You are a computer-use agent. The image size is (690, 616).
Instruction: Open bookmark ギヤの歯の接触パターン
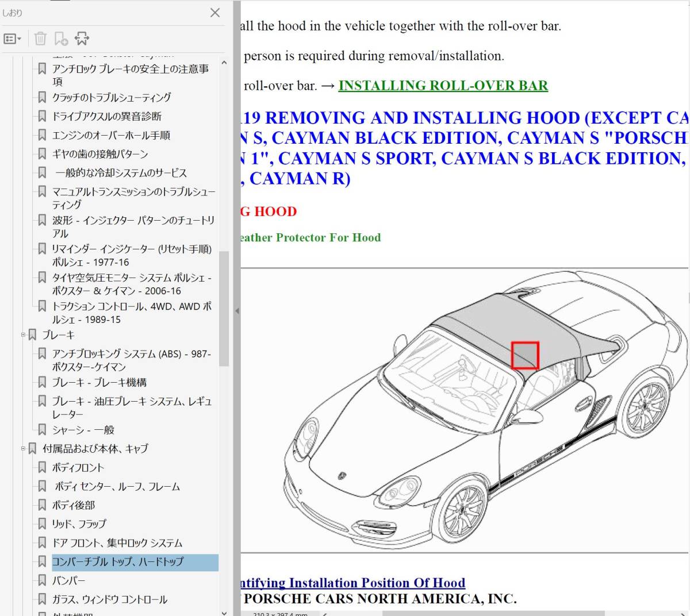(100, 154)
